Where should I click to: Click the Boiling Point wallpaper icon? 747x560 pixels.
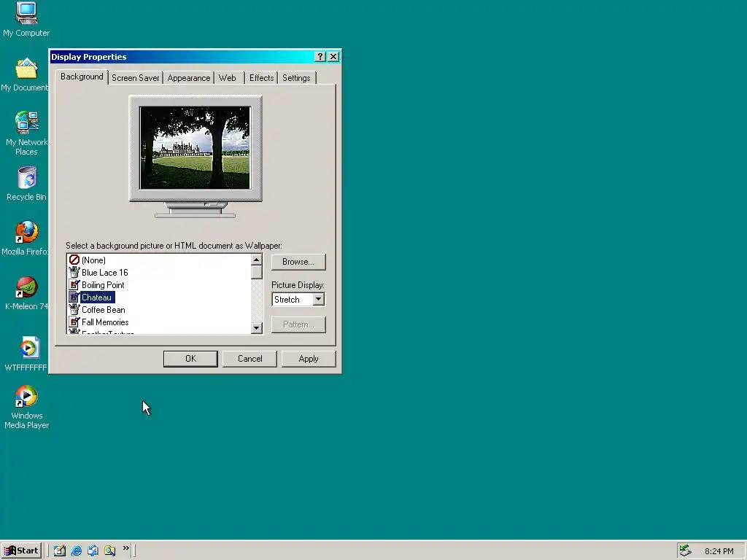coord(74,285)
